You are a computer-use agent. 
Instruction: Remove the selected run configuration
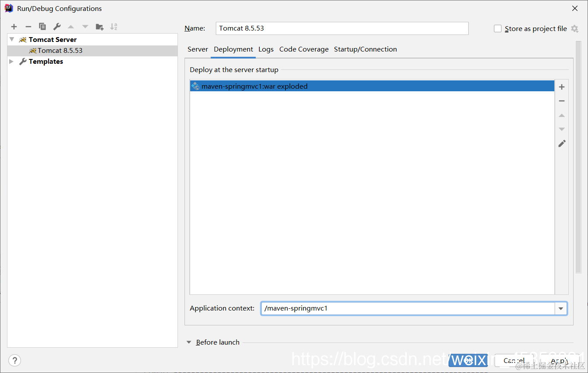[x=28, y=27]
